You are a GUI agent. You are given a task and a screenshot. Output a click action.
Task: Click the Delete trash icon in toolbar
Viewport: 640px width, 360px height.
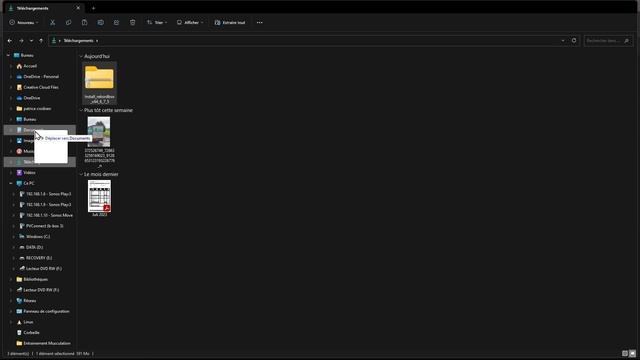tap(133, 22)
